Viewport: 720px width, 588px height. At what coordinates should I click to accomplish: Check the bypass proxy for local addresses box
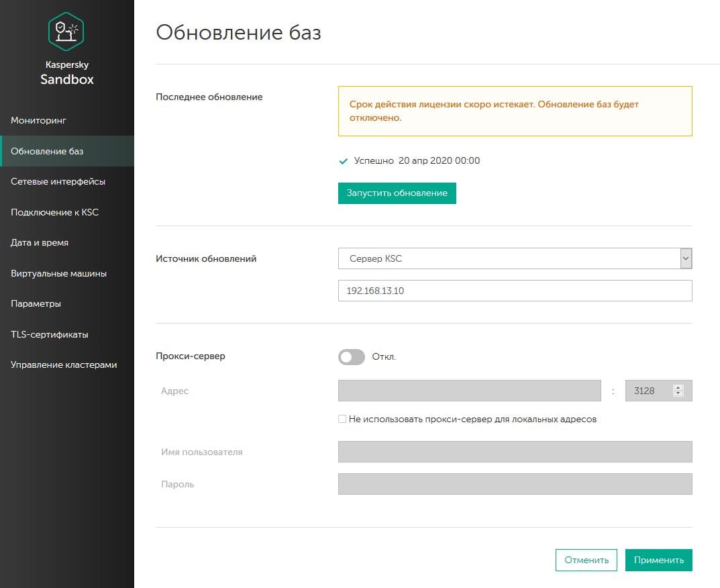click(x=342, y=419)
